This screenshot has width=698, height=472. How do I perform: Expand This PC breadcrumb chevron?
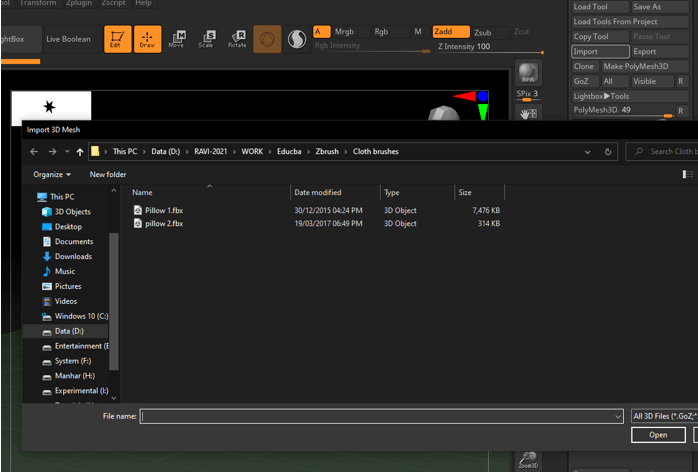[144, 152]
